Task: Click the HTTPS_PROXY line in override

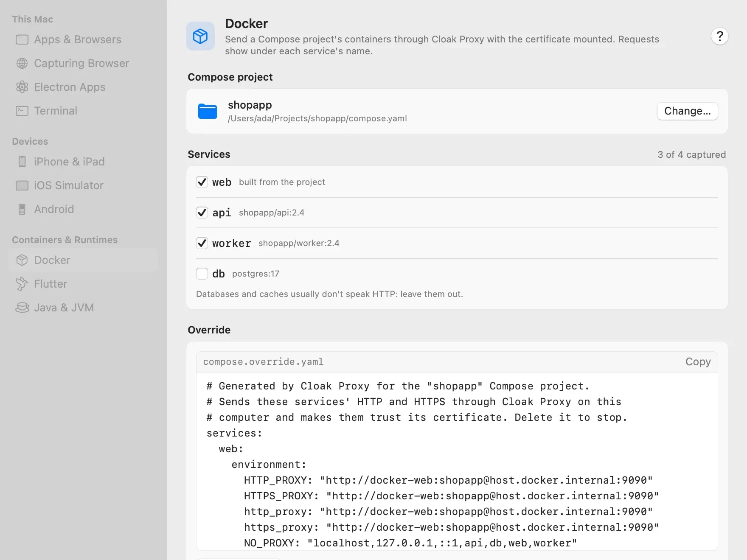Action: (x=452, y=496)
